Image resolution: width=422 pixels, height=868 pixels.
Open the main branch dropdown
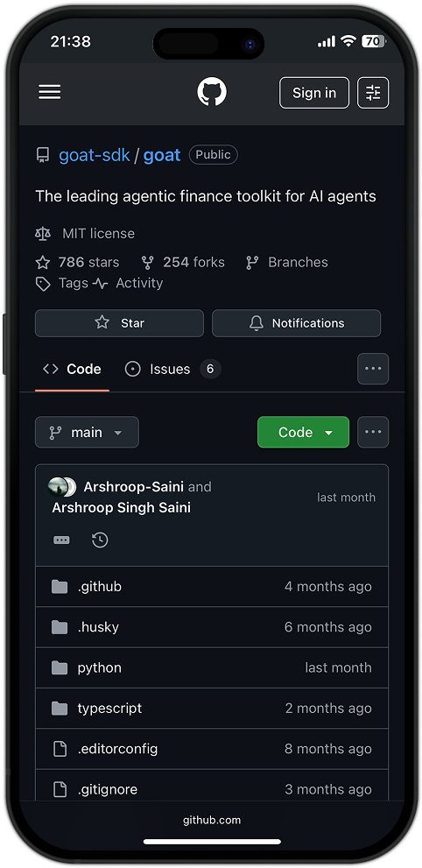pos(87,433)
